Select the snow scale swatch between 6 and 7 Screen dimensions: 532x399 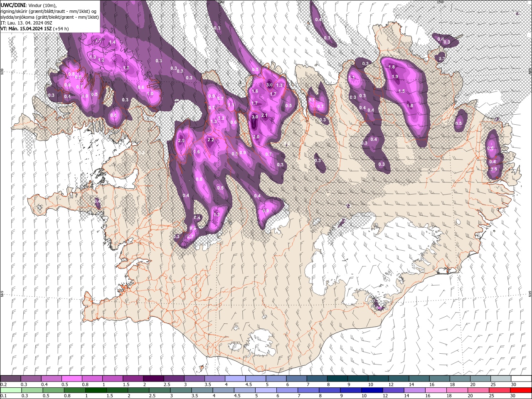pyautogui.click(x=296, y=379)
